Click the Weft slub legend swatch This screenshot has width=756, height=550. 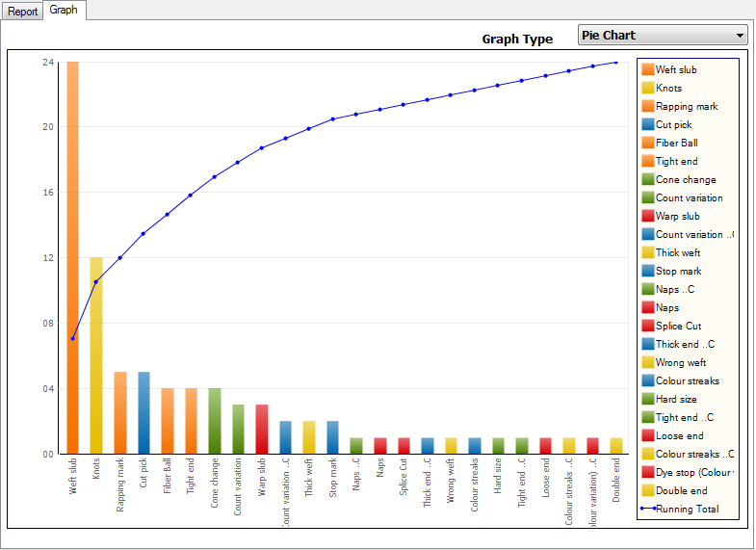[x=647, y=69]
